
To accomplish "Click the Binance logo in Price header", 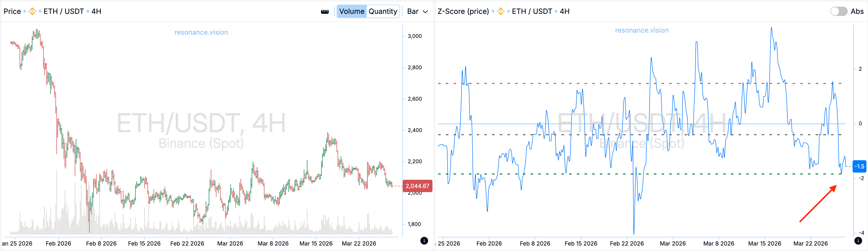I will (x=32, y=12).
